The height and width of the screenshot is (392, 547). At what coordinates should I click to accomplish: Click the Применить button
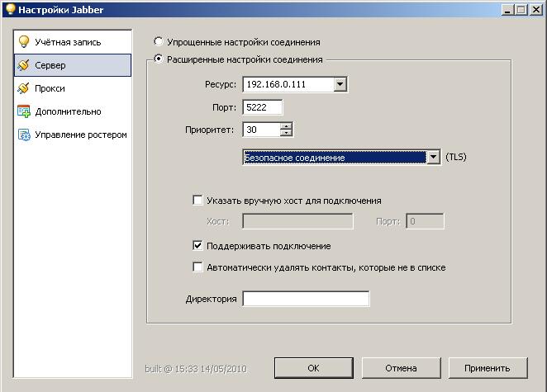488,368
